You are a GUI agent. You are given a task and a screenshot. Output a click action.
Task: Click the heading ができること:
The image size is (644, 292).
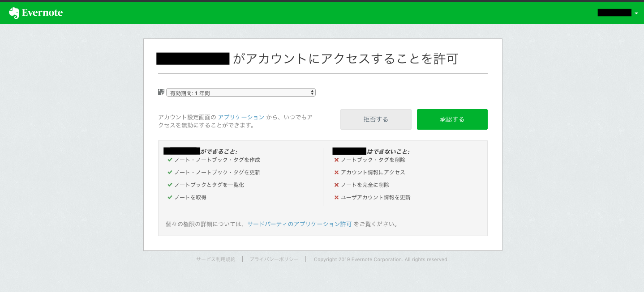coord(219,152)
